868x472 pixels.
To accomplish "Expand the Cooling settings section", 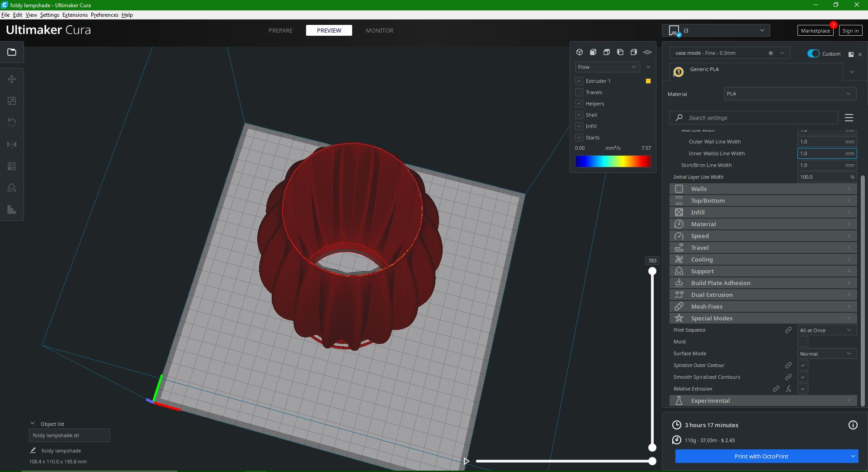I will click(763, 259).
